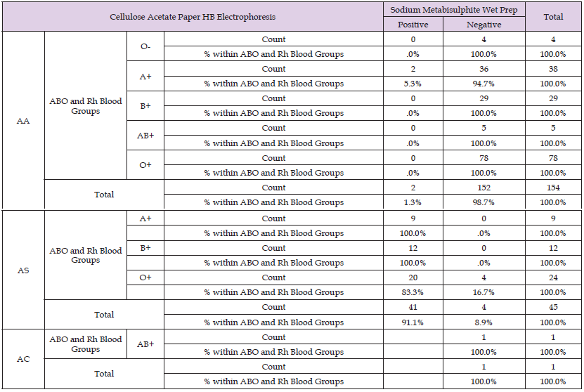Click the '98.7%' Negative percentage cell
Screen dimensions: 584x392
click(484, 202)
